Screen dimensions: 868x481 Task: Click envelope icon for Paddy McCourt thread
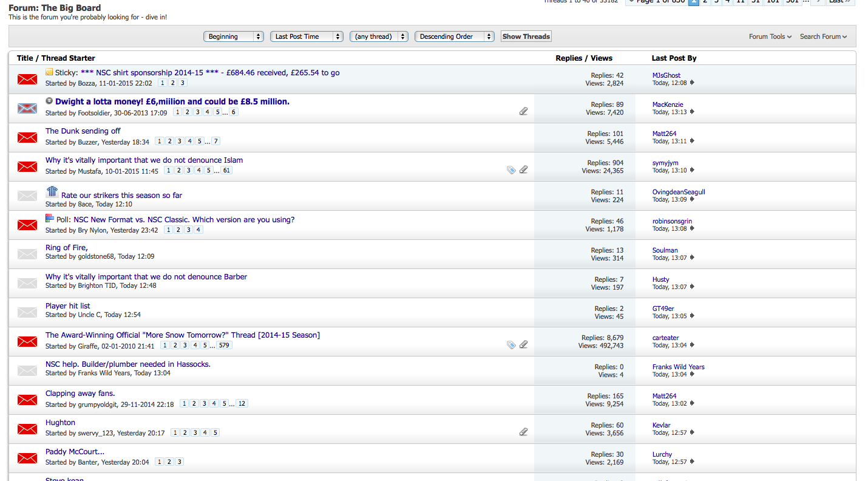pos(27,458)
